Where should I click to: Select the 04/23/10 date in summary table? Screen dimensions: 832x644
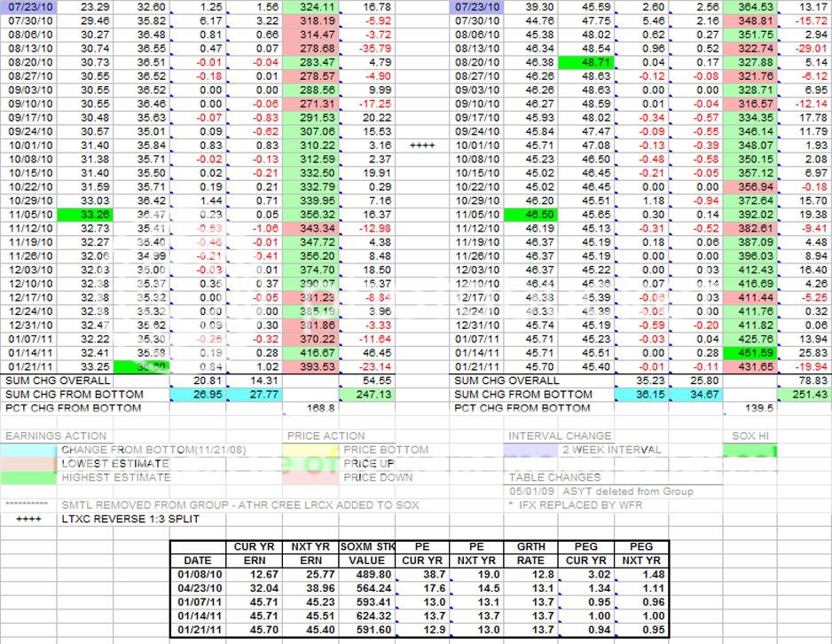(x=197, y=588)
